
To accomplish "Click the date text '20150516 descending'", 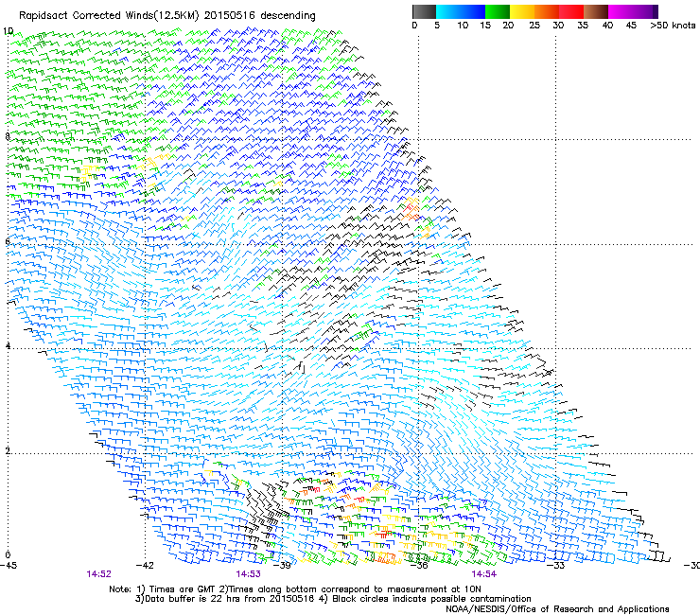I will click(x=260, y=16).
